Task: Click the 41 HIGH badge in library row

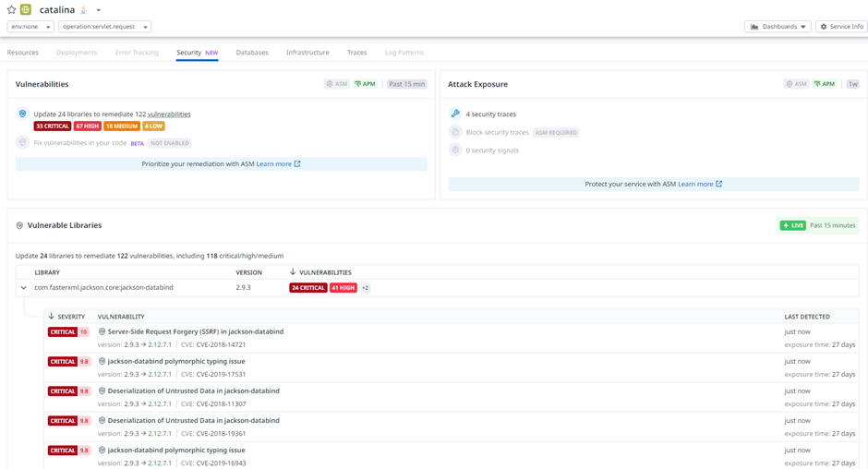Action: click(x=344, y=288)
